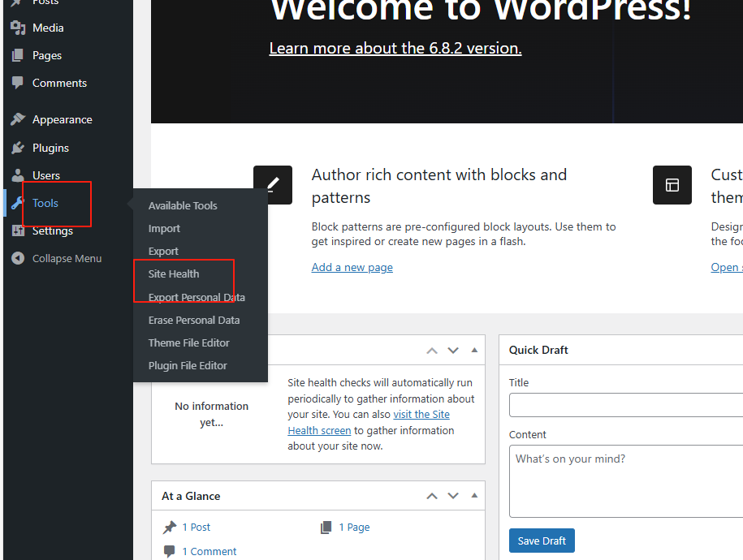Open Site Health from the Tools submenu

tap(174, 274)
